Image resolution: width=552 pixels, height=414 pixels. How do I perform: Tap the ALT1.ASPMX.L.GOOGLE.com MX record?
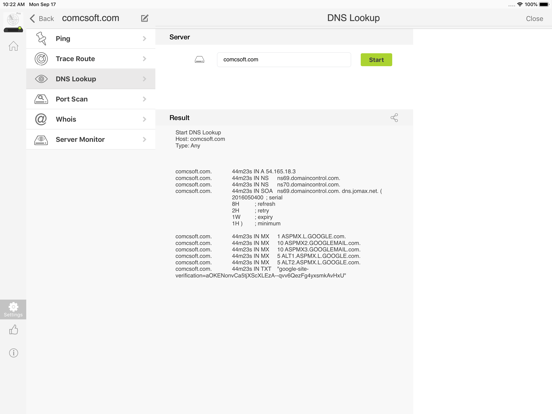[x=268, y=256]
